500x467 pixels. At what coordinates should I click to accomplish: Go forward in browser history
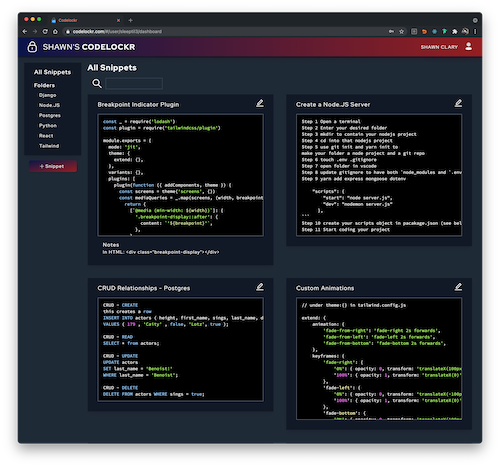point(35,31)
